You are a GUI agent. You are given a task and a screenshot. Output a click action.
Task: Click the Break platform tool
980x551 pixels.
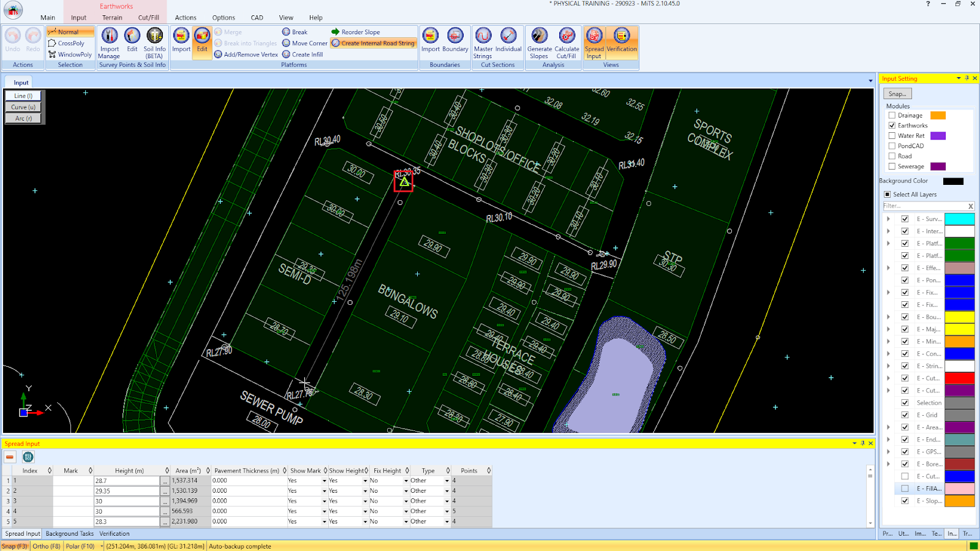[295, 32]
